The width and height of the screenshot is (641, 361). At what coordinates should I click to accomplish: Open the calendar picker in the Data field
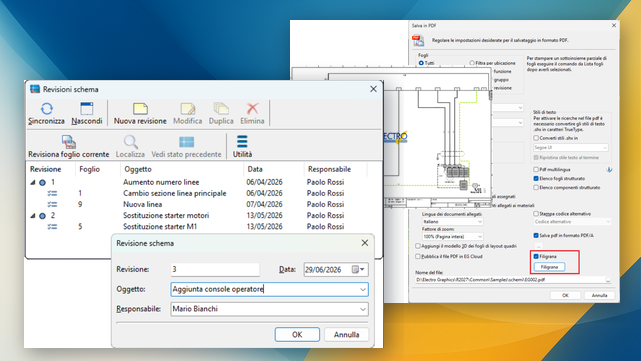click(x=355, y=269)
